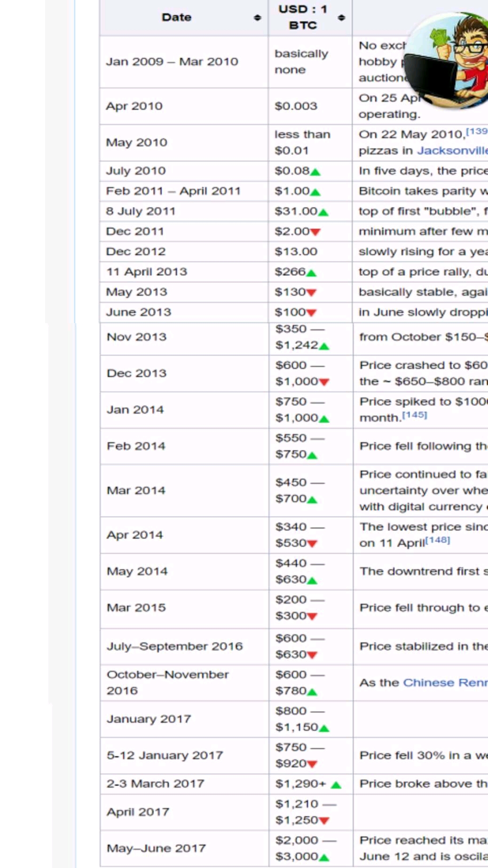Click red down arrow next to $100

pos(311,313)
